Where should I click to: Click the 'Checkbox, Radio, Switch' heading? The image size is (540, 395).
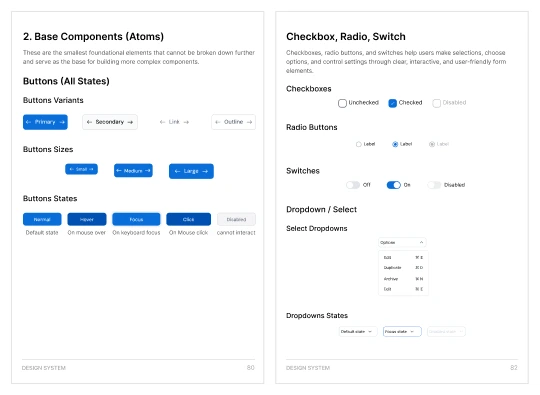tap(346, 37)
